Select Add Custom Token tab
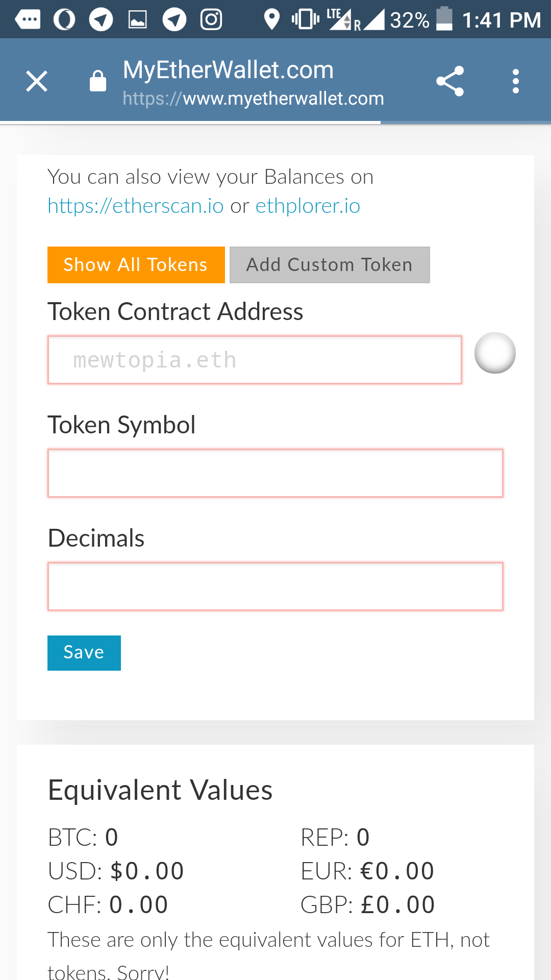The image size is (551, 980). click(x=330, y=265)
